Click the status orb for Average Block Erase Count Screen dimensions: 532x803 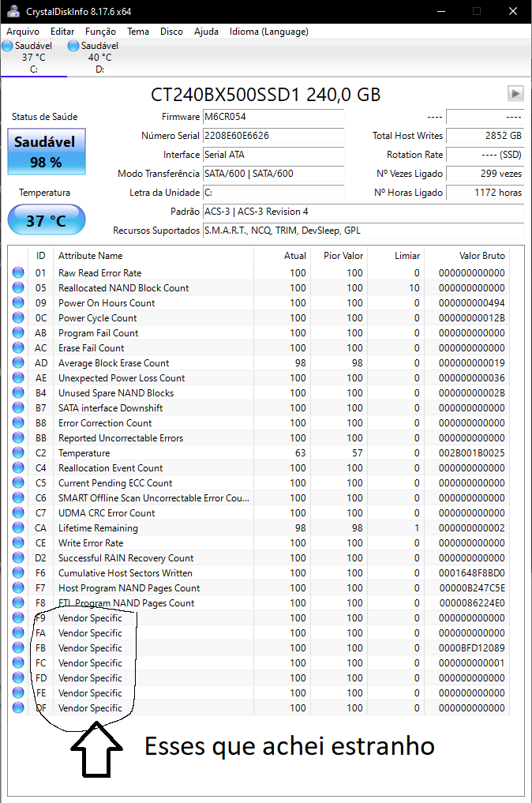point(18,362)
